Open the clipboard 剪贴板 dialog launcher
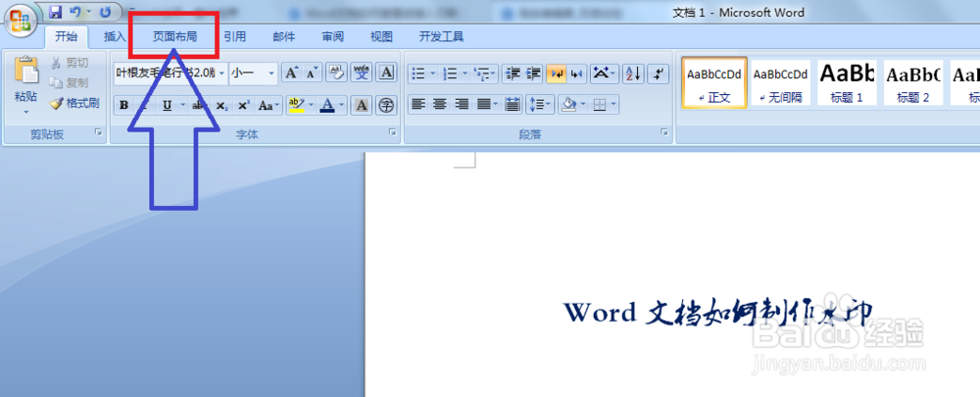Image resolution: width=980 pixels, height=397 pixels. (99, 132)
